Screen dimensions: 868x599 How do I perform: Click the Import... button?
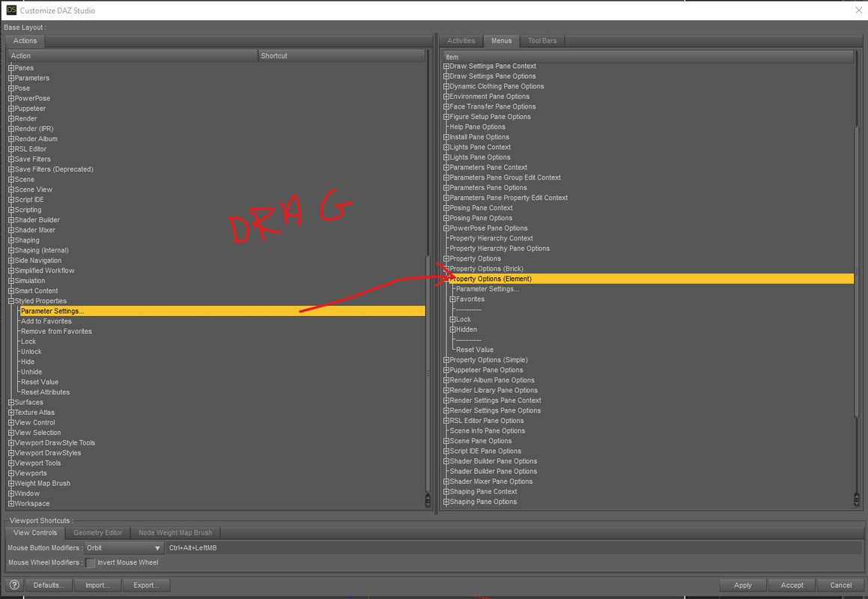[x=97, y=586]
